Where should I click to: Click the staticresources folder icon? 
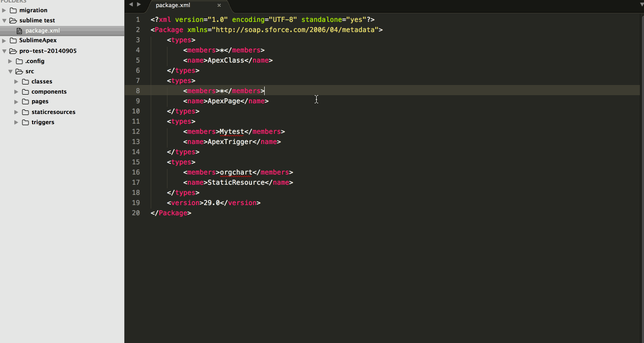click(x=25, y=112)
